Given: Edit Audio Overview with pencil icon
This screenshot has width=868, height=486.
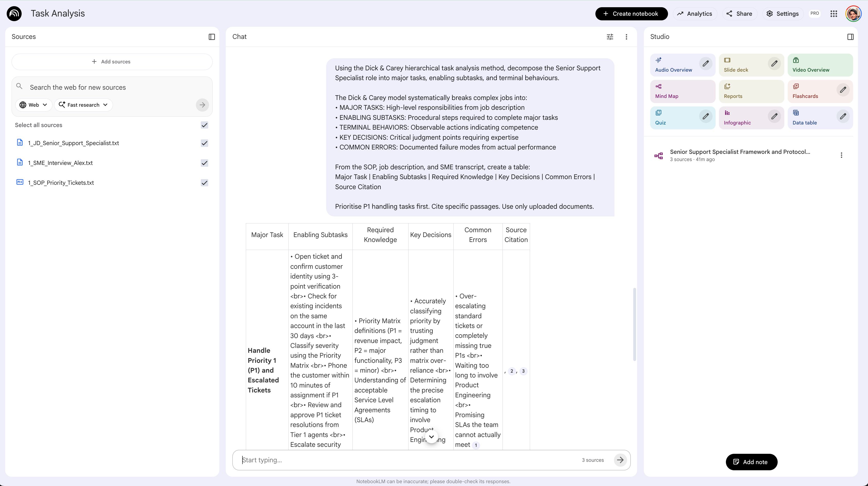Looking at the screenshot, I should [x=706, y=63].
